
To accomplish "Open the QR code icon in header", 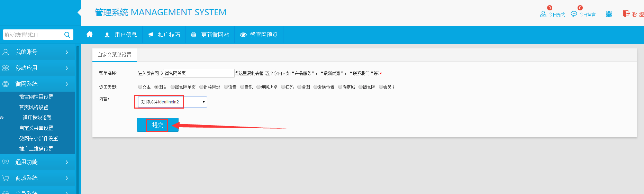I will (x=609, y=14).
